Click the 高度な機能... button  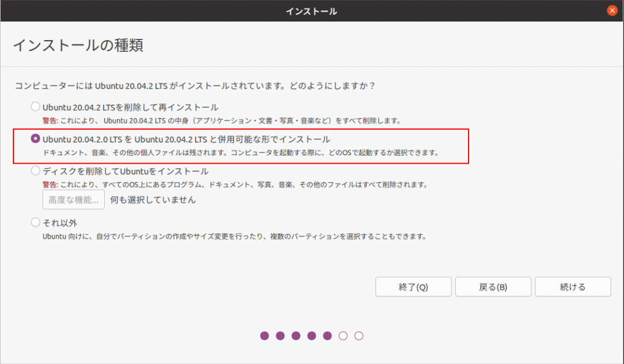click(73, 200)
